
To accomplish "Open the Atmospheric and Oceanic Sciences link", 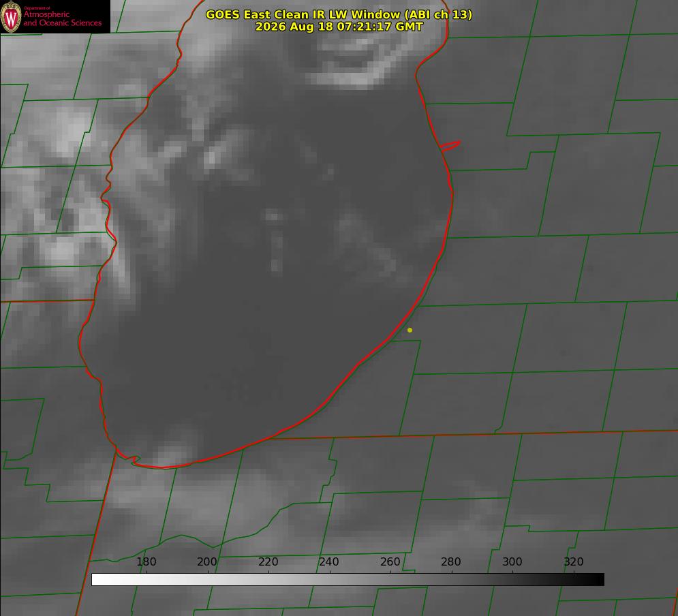I will (x=63, y=18).
